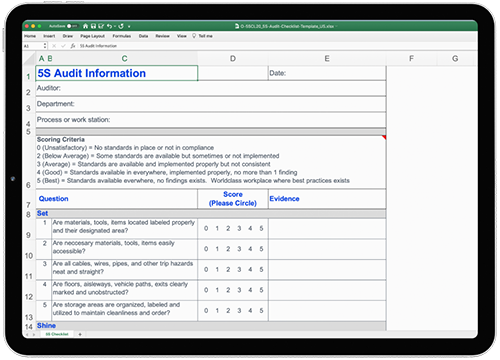Click the Process or work station row

click(x=211, y=120)
